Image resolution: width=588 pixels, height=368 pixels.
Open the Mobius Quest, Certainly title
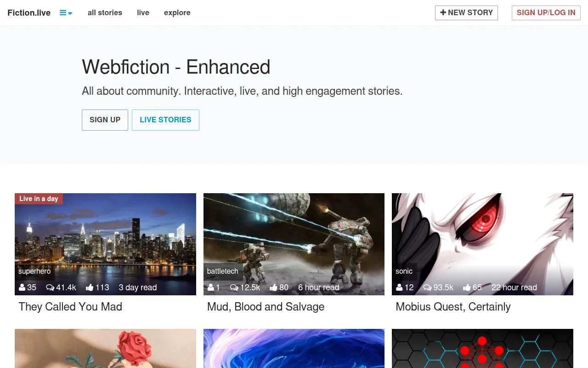[453, 307]
